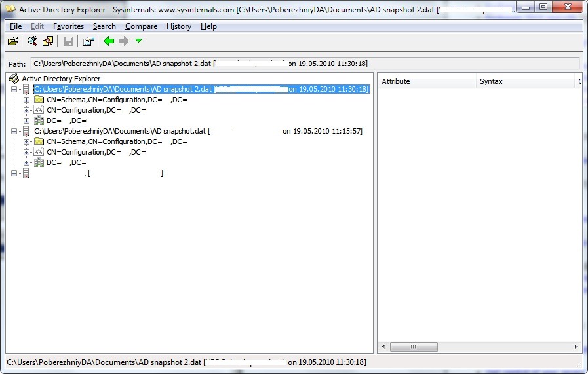588x374 pixels.
Task: Go back with the green left arrow
Action: pos(109,41)
